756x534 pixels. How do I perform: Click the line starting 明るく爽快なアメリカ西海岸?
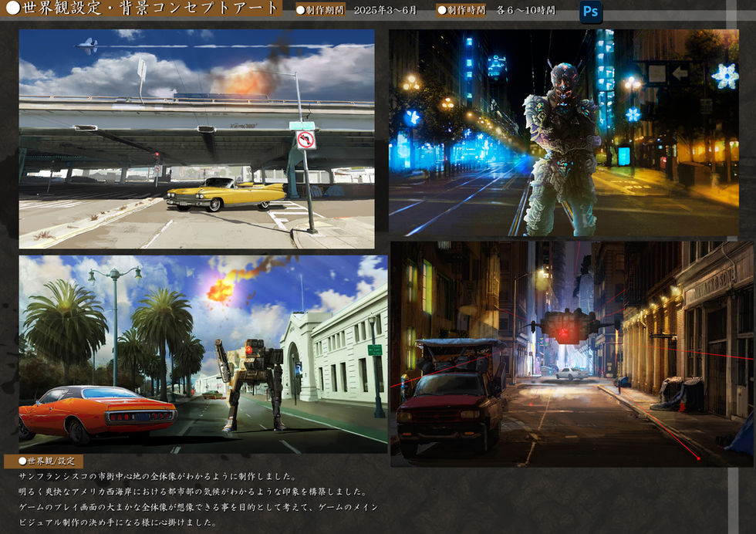(193, 492)
